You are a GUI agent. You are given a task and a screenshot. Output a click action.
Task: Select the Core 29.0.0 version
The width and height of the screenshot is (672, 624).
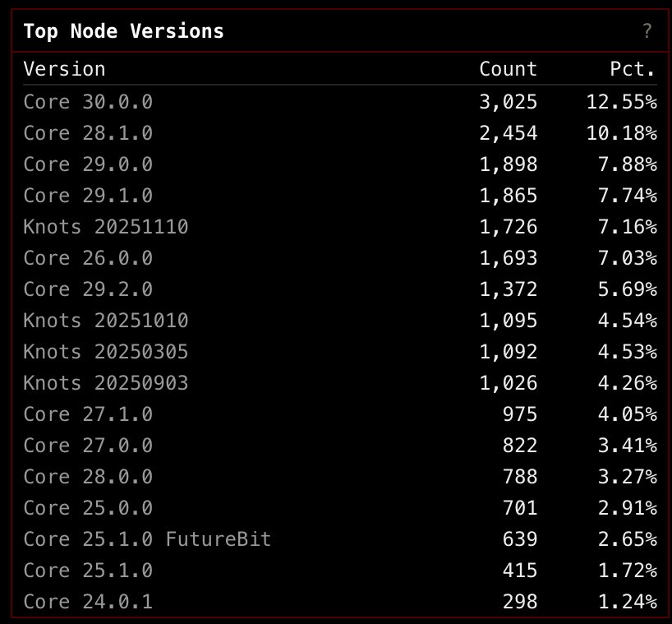88,164
